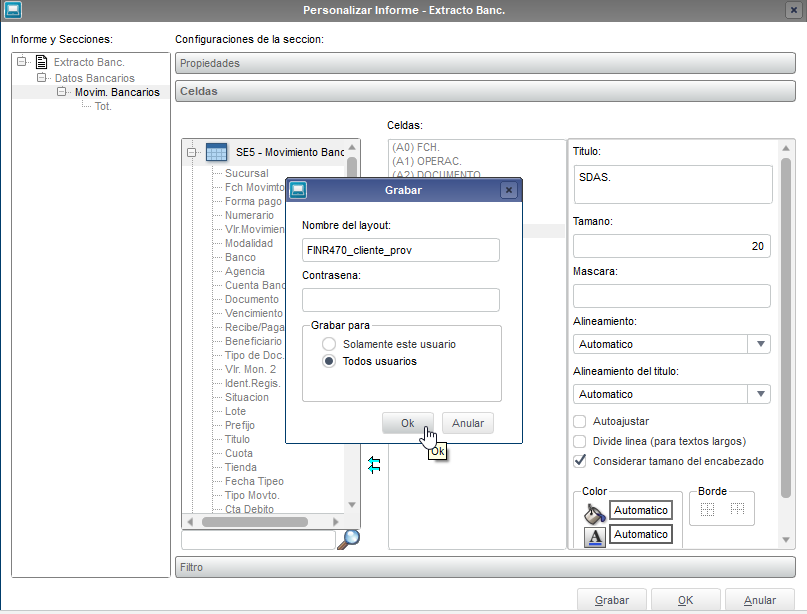807x614 pixels.
Task: Select Solamente este usuario option
Action: pyautogui.click(x=329, y=344)
